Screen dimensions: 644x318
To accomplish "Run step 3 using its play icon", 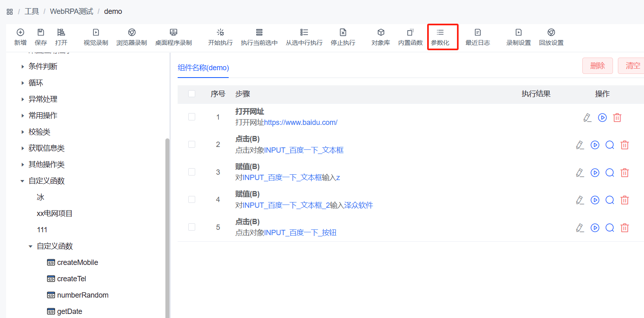I will pyautogui.click(x=595, y=173).
